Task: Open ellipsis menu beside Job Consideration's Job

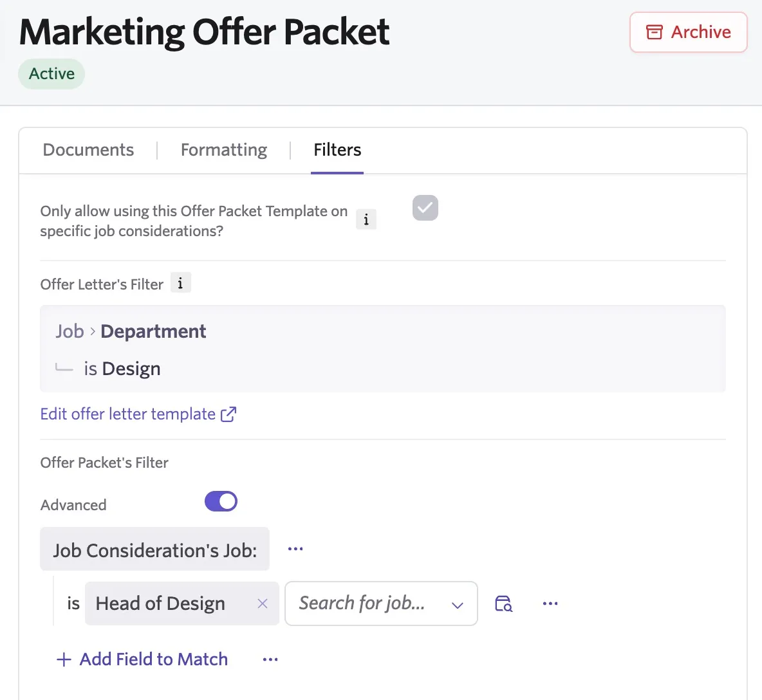Action: [x=295, y=549]
